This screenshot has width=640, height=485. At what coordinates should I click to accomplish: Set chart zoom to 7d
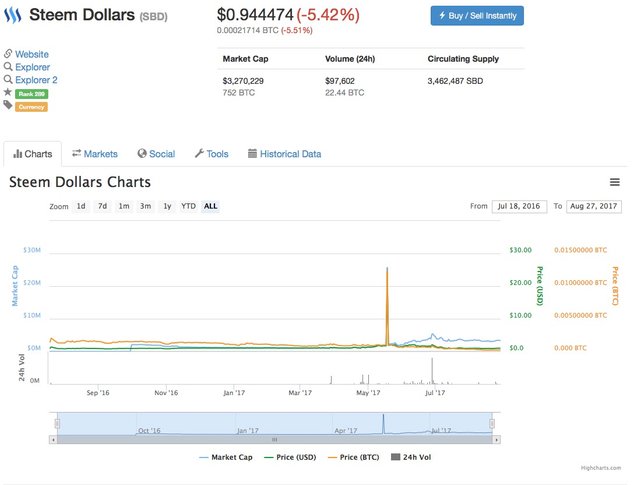(102, 206)
